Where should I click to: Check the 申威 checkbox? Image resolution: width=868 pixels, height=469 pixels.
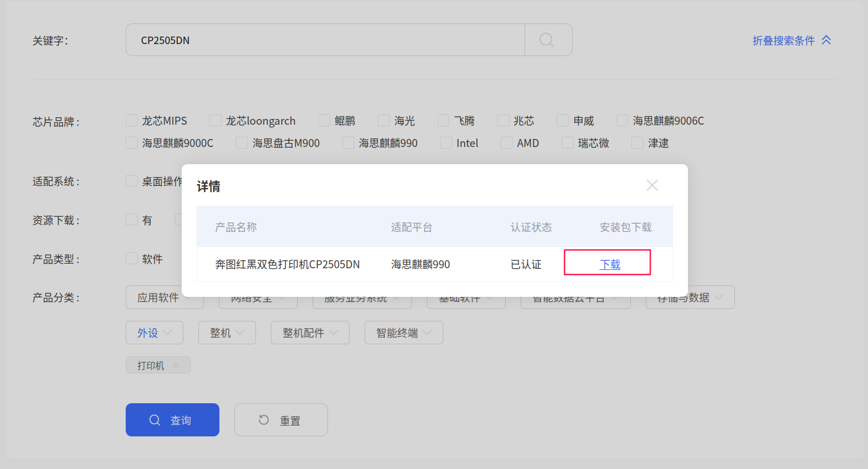pos(563,120)
